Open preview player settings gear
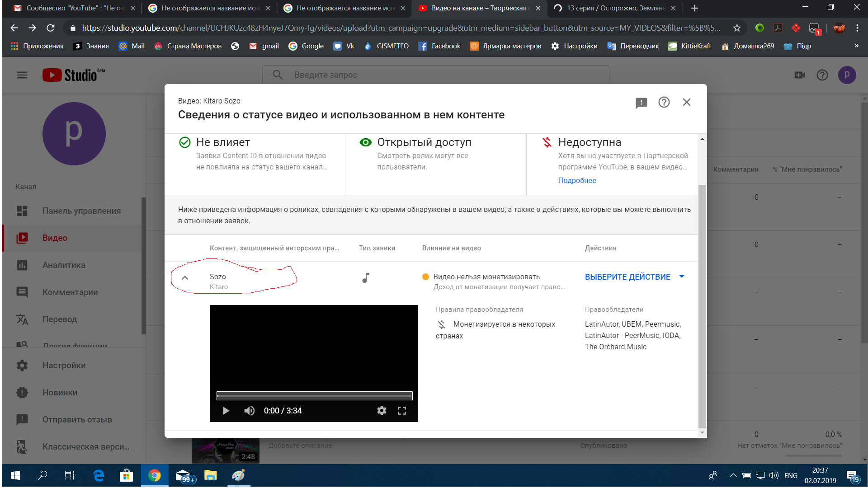 tap(382, 411)
